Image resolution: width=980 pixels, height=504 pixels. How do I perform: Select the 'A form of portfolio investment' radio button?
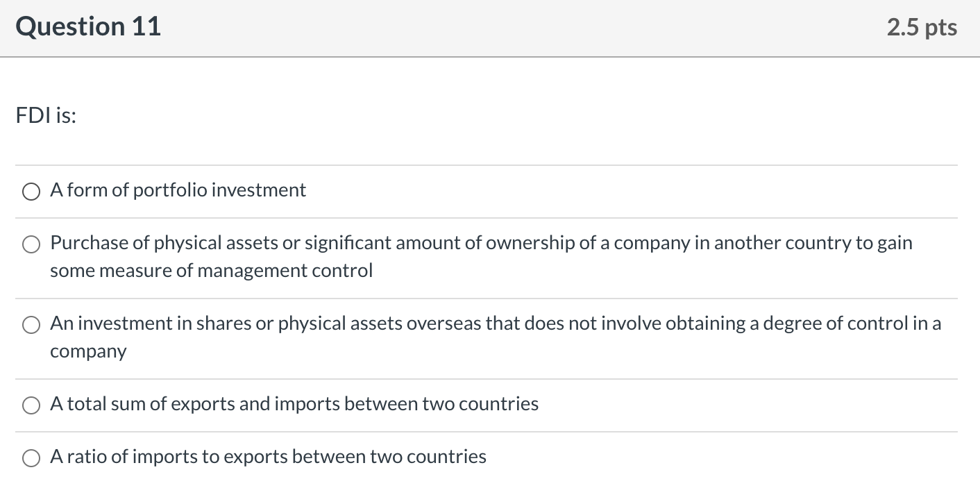click(31, 191)
